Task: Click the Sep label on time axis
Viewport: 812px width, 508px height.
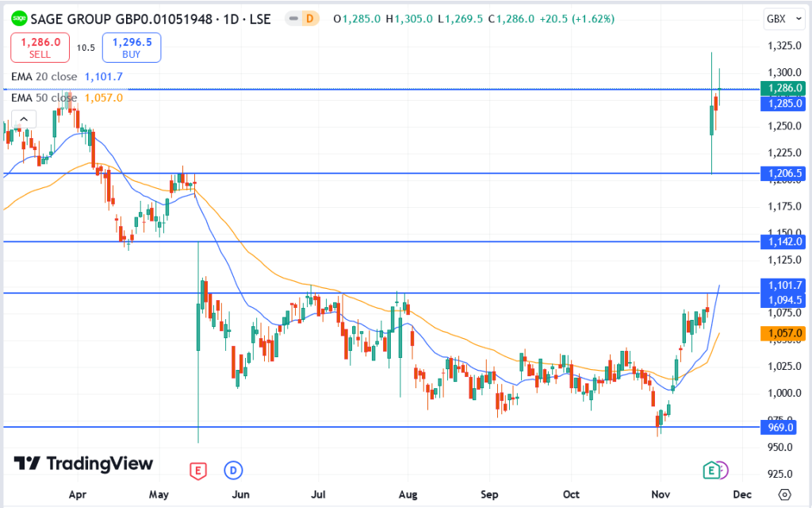Action: (x=489, y=495)
